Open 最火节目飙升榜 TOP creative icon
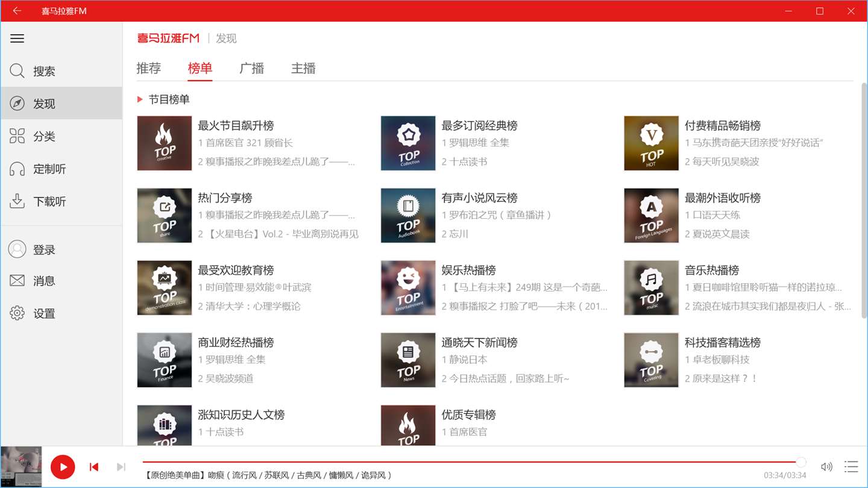 pos(165,143)
